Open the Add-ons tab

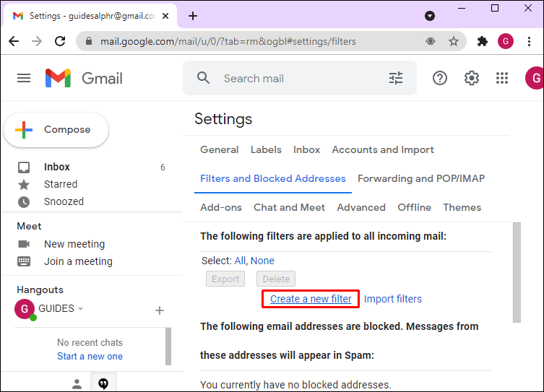tap(221, 207)
